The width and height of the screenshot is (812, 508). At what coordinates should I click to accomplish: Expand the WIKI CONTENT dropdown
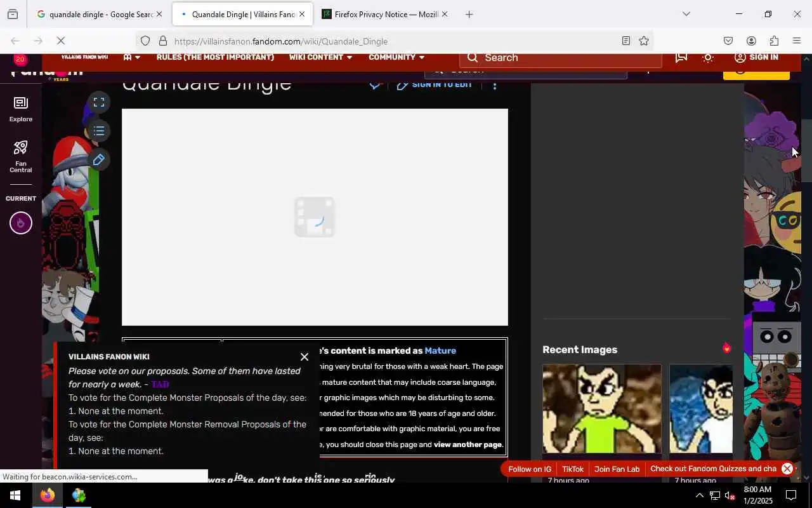320,57
